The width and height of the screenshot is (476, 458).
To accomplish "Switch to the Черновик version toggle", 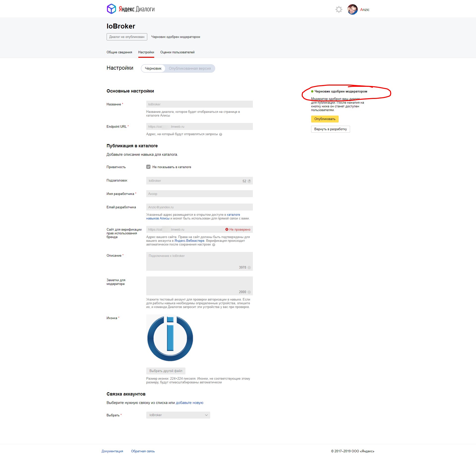I will [153, 68].
